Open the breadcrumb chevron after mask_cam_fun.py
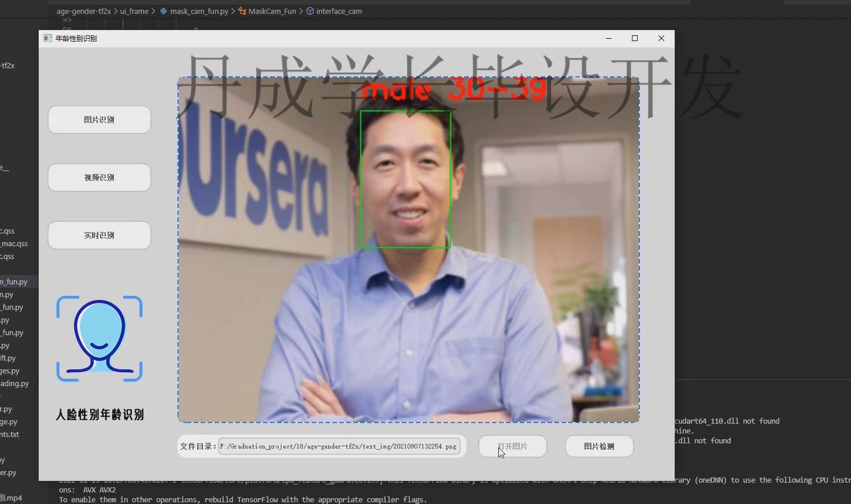This screenshot has height=504, width=851. (234, 11)
